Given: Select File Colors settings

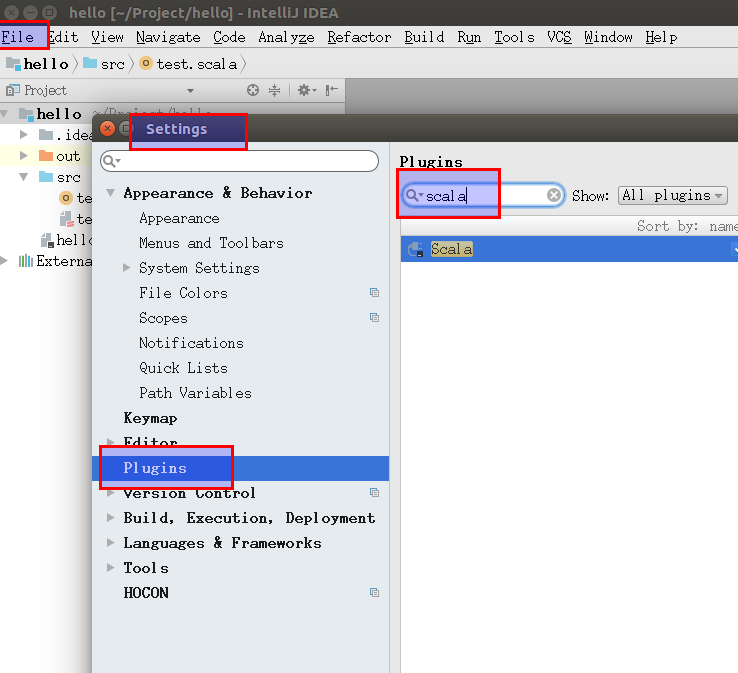Looking at the screenshot, I should [184, 293].
